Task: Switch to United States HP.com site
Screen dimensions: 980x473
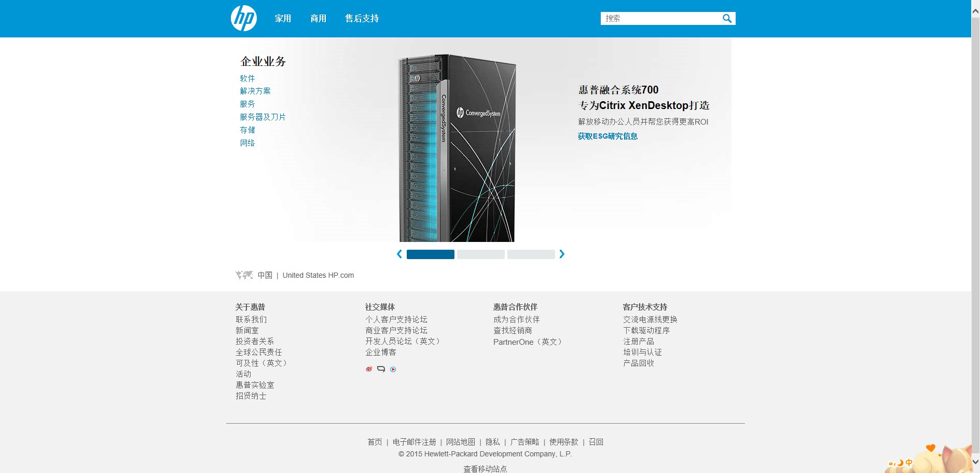Action: pyautogui.click(x=318, y=275)
